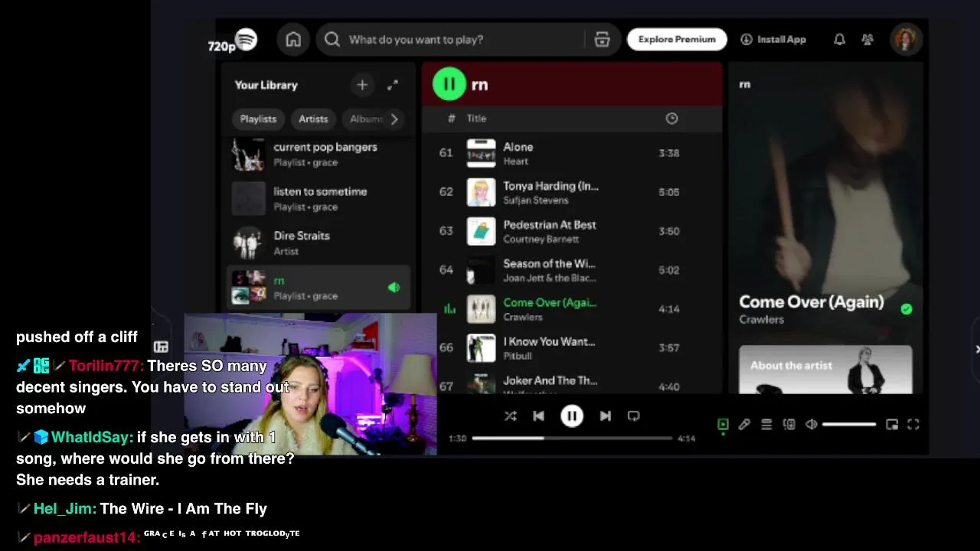The height and width of the screenshot is (551, 980).
Task: Click the now-playing speaker icon on rn
Action: 394,288
